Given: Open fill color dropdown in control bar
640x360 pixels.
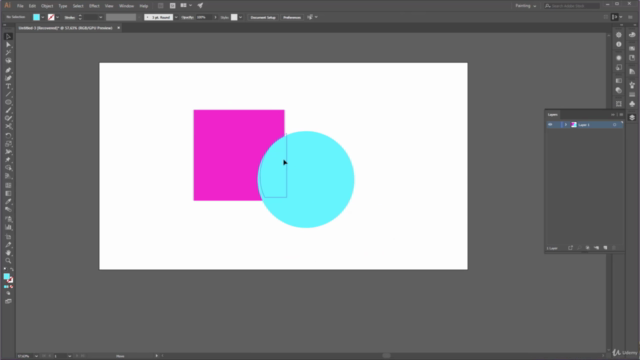Looking at the screenshot, I should 42,17.
